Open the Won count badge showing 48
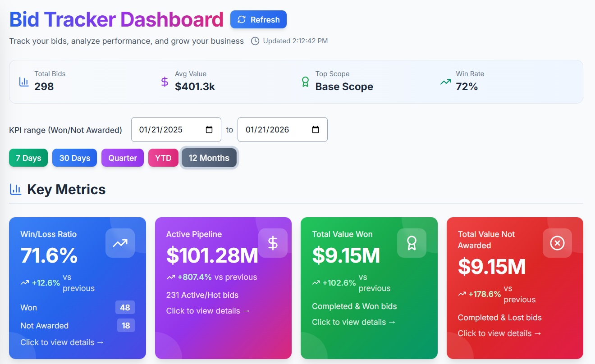The height and width of the screenshot is (364, 595). [125, 308]
